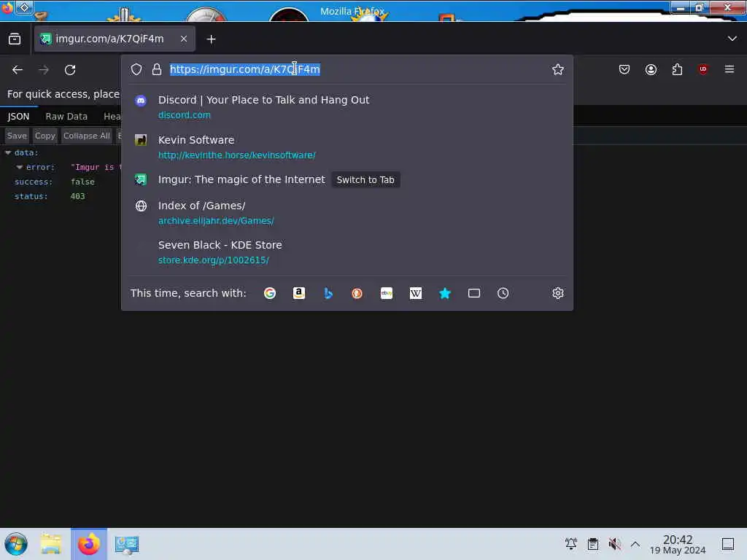Open the file manager taskbar icon

pos(51,544)
